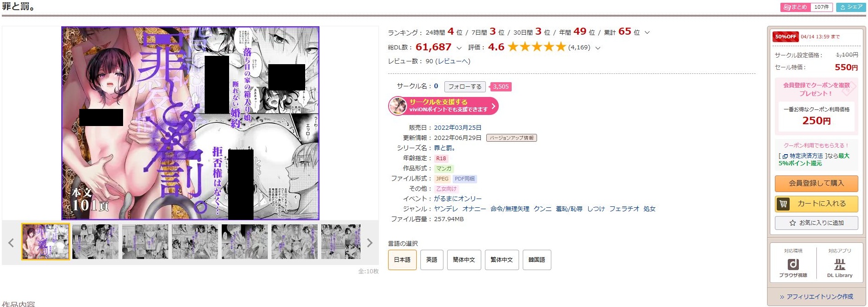868x307 pixels.
Task: Click the シェア share icon button
Action: (851, 7)
